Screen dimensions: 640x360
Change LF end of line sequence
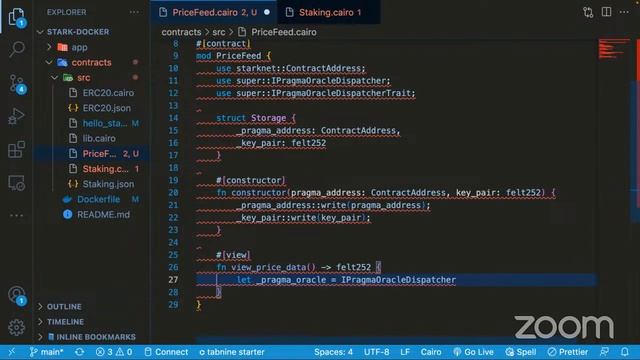[405, 352]
